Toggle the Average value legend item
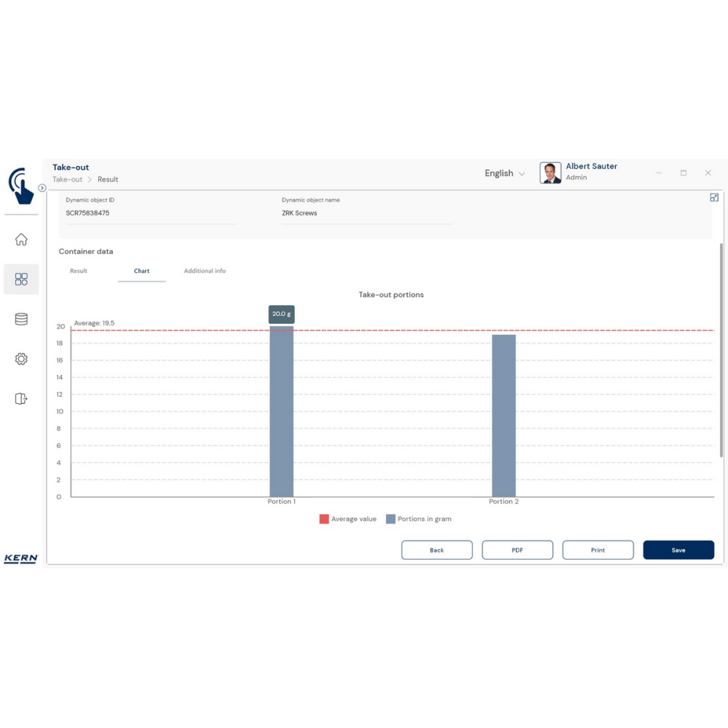Screen dimensions: 728x728 (x=348, y=519)
